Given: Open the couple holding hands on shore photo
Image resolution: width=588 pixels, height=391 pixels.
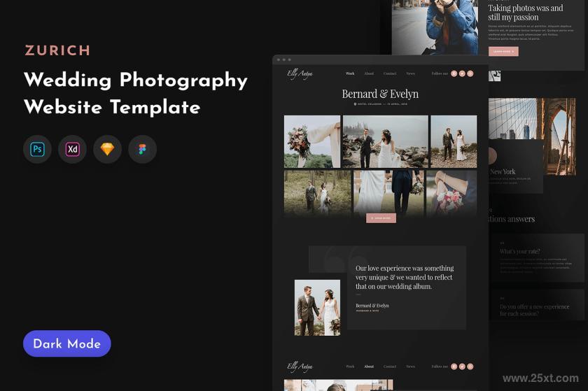Looking at the screenshot, I should (454, 141).
